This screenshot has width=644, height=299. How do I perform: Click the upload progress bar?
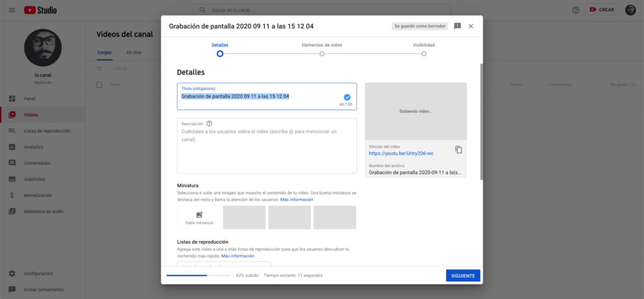[x=198, y=275]
